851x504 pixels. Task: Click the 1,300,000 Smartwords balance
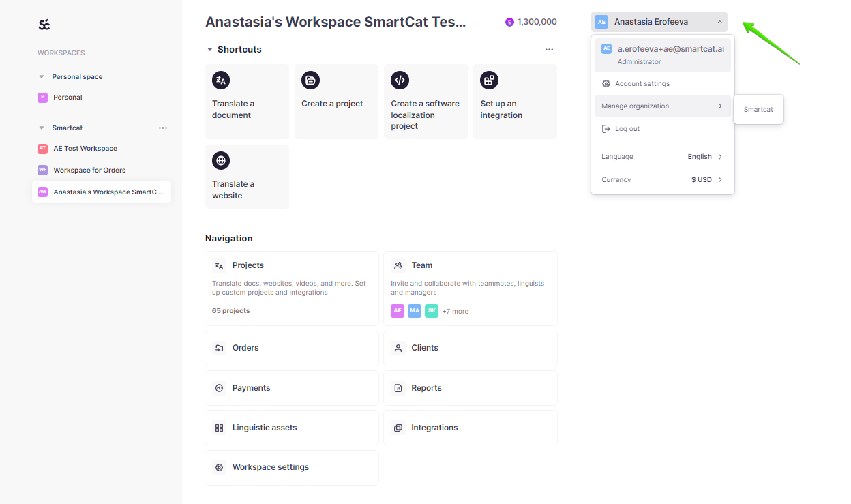[x=537, y=22]
